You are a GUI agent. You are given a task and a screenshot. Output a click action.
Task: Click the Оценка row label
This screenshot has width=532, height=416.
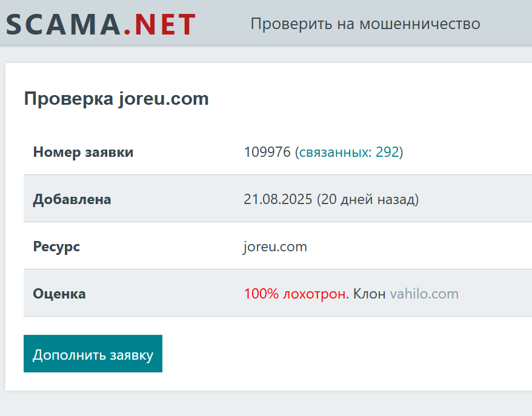click(59, 294)
